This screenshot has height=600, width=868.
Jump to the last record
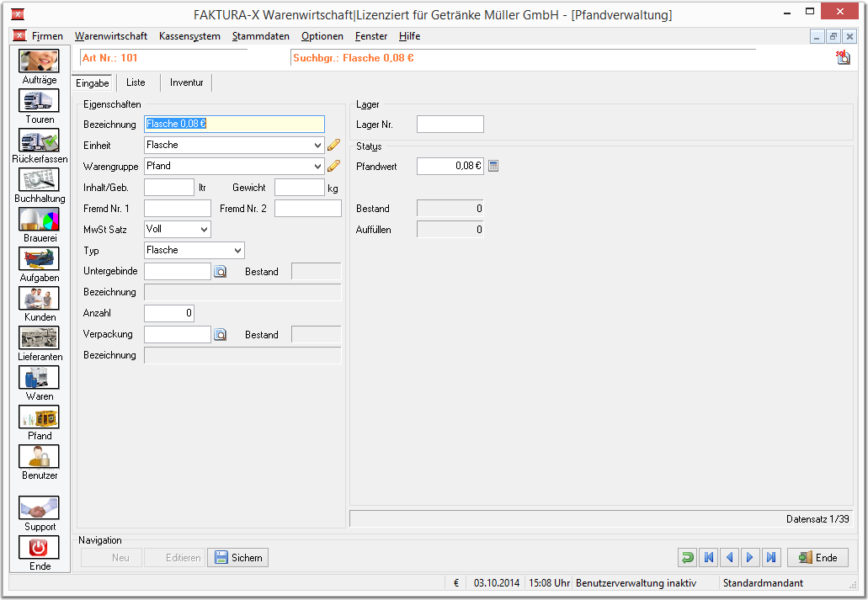[x=771, y=557]
